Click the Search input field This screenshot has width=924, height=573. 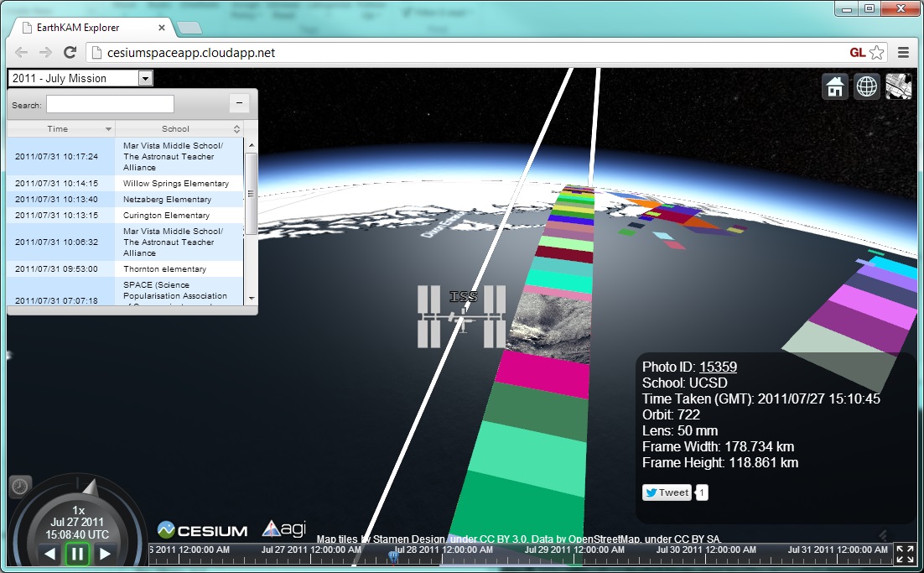pos(110,104)
